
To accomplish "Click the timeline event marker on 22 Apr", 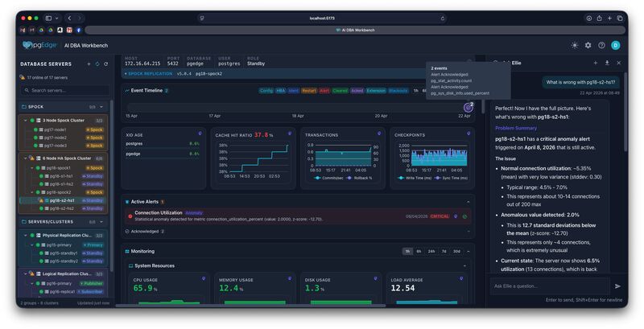I will click(x=468, y=108).
